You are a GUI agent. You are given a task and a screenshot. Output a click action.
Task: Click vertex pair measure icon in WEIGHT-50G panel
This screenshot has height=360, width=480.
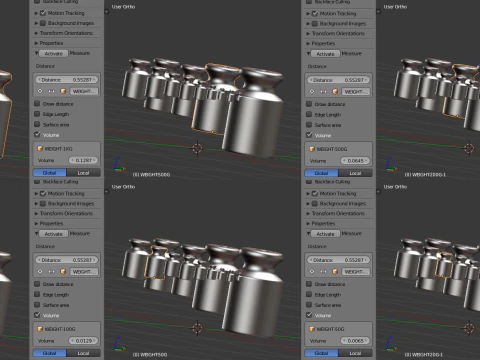click(323, 271)
